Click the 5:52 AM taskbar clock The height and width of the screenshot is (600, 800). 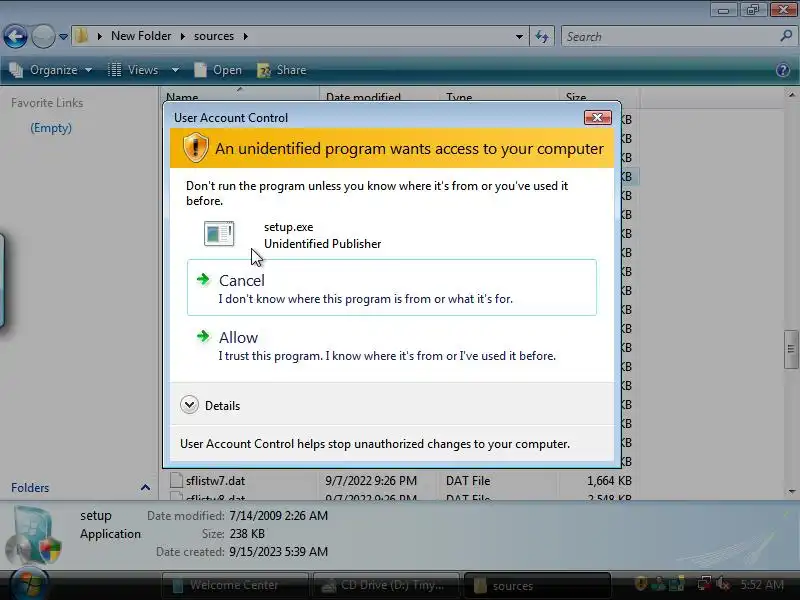point(762,585)
